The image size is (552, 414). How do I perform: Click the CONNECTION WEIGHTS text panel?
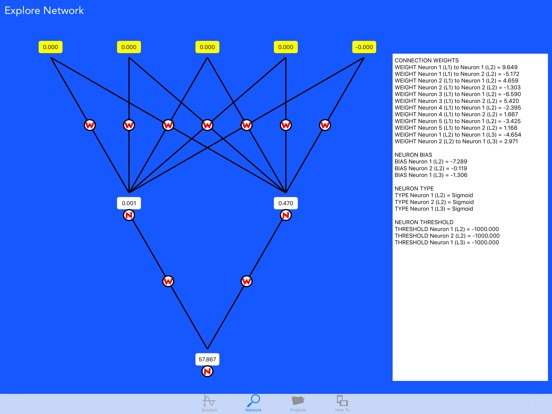pyautogui.click(x=470, y=217)
